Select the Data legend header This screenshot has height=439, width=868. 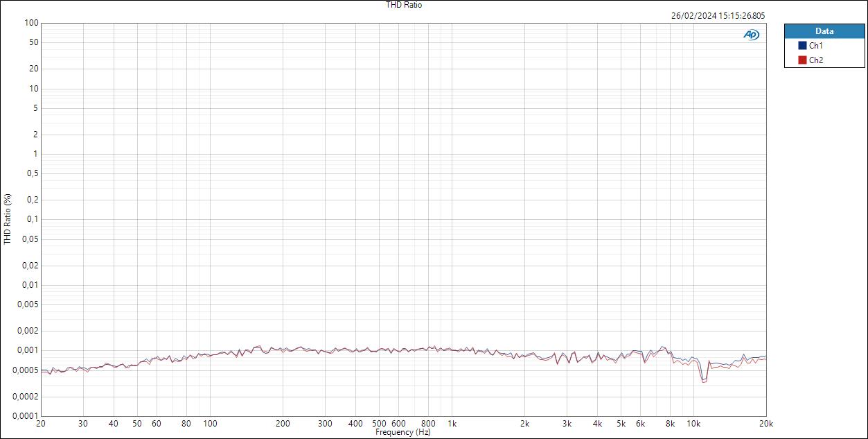coord(823,31)
